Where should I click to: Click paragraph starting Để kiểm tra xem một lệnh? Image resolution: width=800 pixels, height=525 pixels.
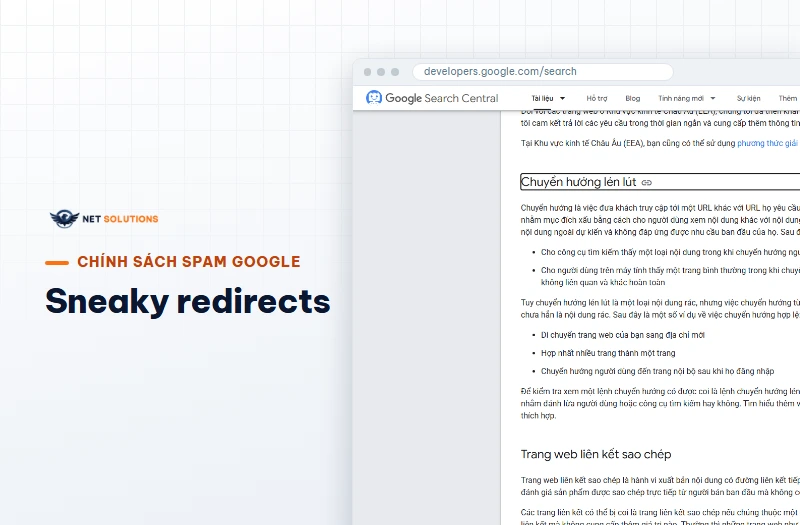click(660, 404)
